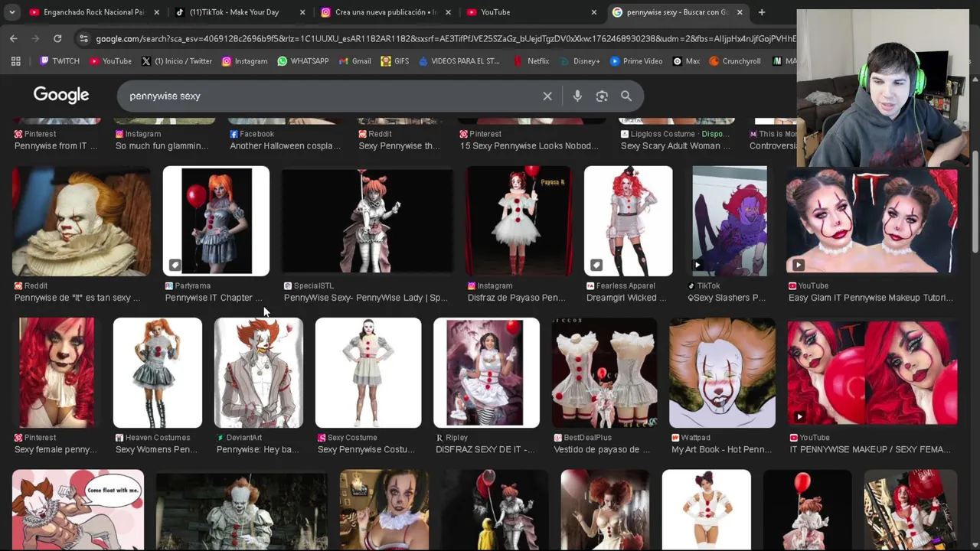Open the Come float with me comic thumbnail
Screen dimensions: 980x551
pyautogui.click(x=77, y=510)
